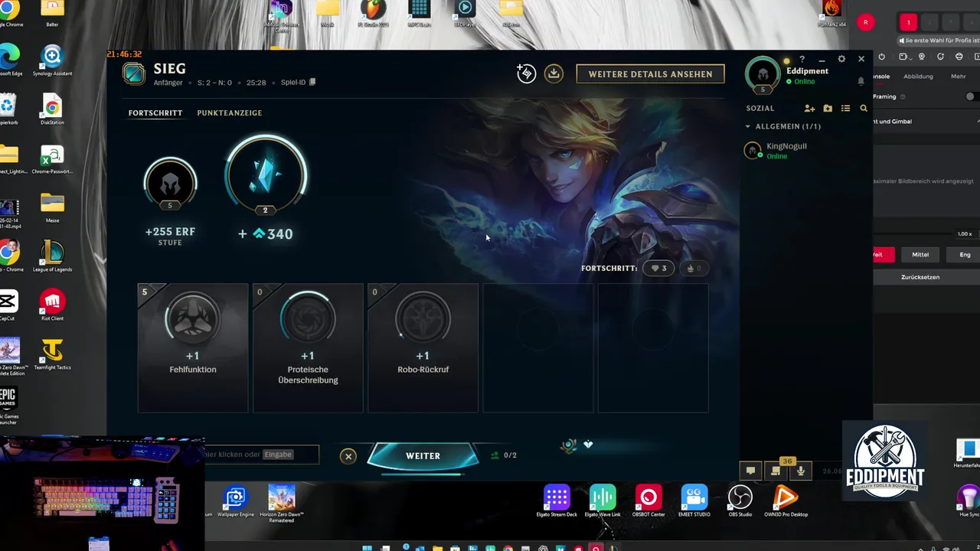Screen dimensions: 980x551
Task: Click the game mode icon beside SIEG
Action: click(x=134, y=73)
